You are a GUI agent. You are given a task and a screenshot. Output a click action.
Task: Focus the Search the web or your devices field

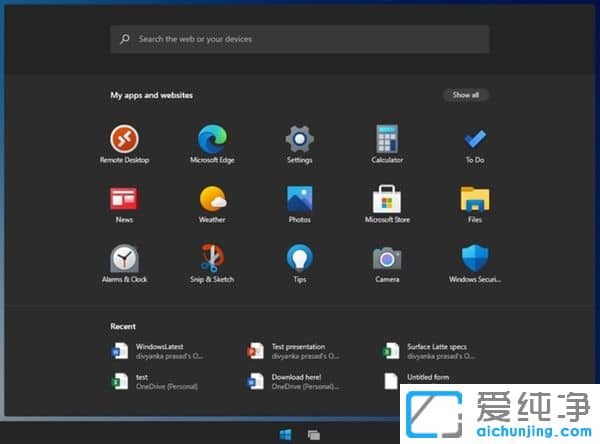(x=300, y=39)
